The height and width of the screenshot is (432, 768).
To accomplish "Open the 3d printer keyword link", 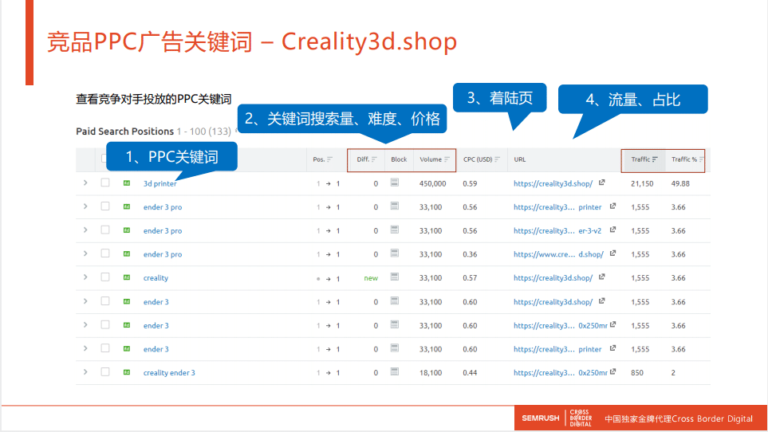I will point(160,184).
